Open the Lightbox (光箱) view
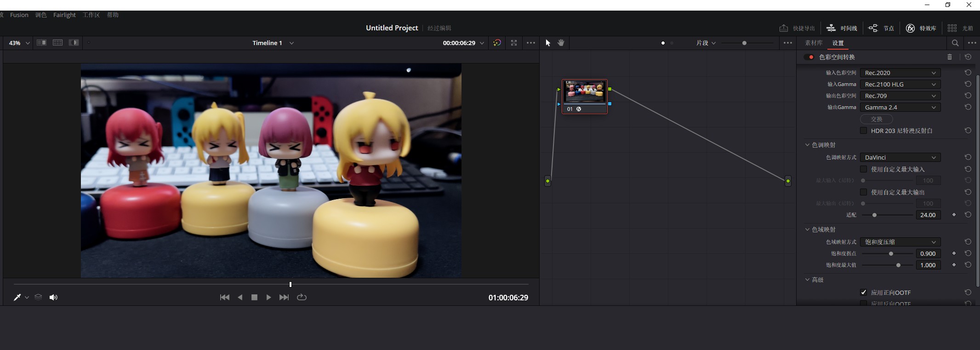Image resolution: width=980 pixels, height=350 pixels. click(x=960, y=28)
